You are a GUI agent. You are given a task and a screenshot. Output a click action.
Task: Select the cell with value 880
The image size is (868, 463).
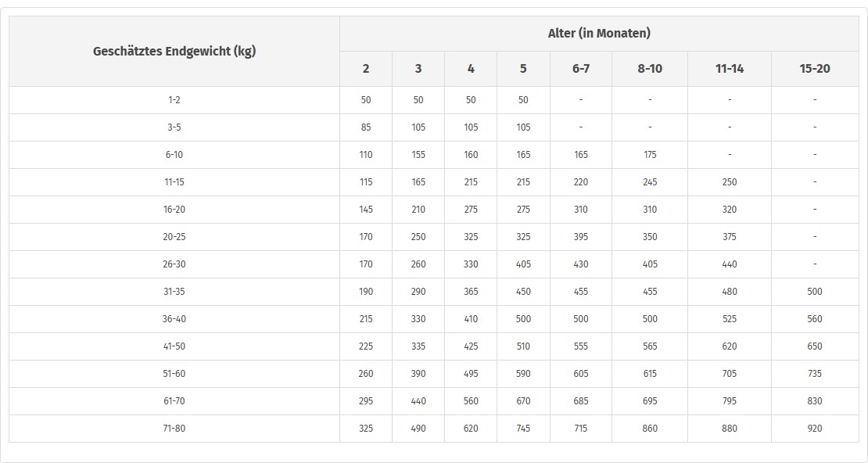tap(730, 429)
